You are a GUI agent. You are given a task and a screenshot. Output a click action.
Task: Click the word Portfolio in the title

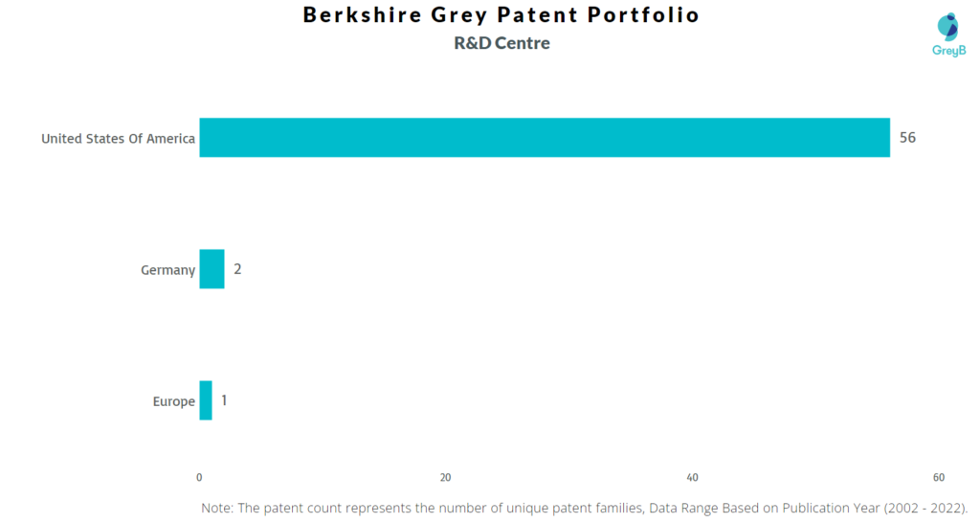639,15
